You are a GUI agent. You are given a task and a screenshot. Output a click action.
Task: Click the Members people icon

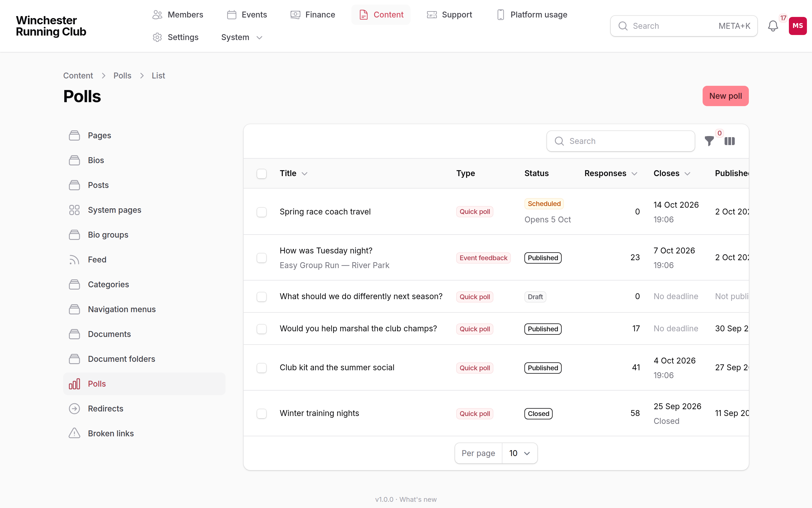(157, 15)
